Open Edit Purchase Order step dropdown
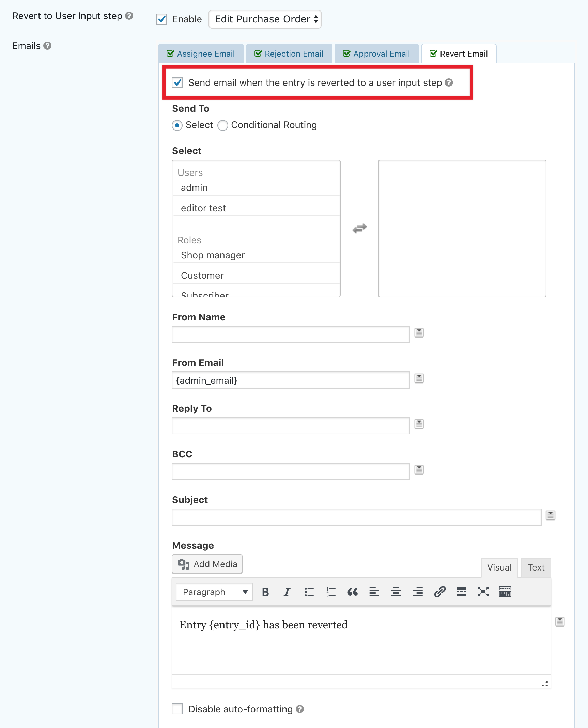588x728 pixels. [265, 19]
